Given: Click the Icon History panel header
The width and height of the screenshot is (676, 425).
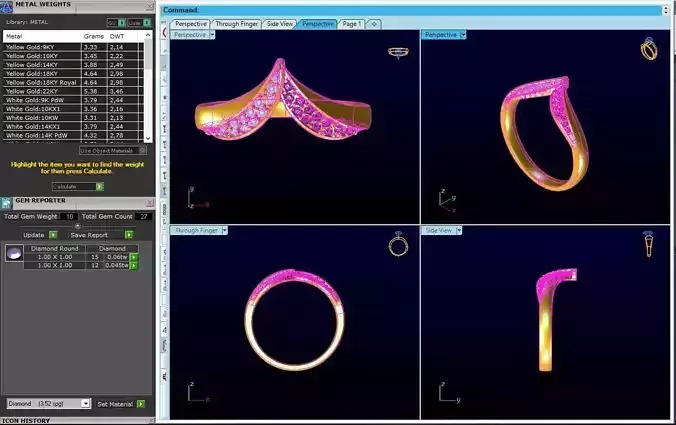Looking at the screenshot, I should click(78, 421).
